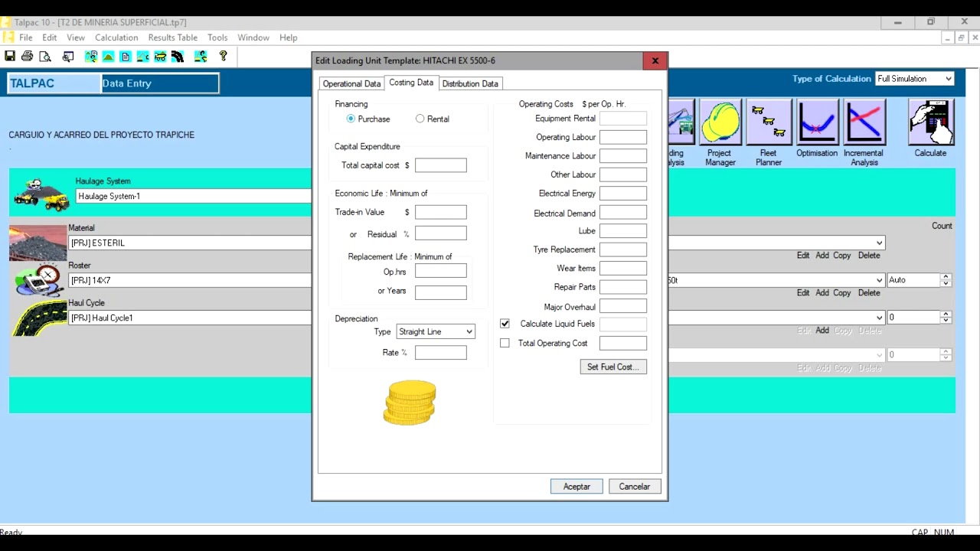The height and width of the screenshot is (551, 980).
Task: Click the document page toolbar icon
Action: pos(126,56)
